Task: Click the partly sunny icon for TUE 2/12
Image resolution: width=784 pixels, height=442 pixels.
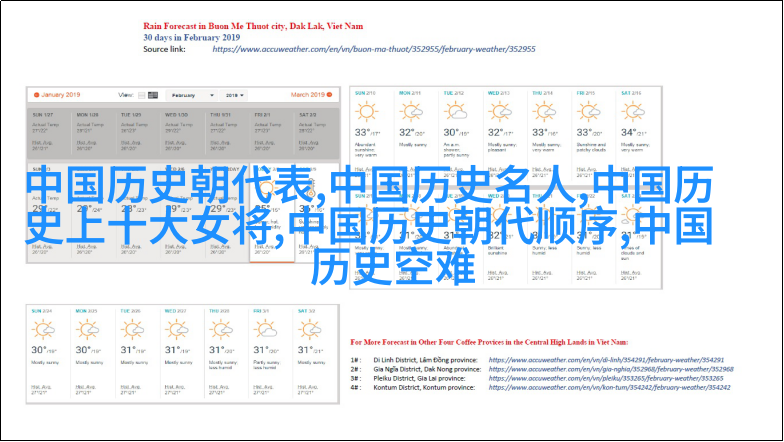Action: (x=456, y=112)
